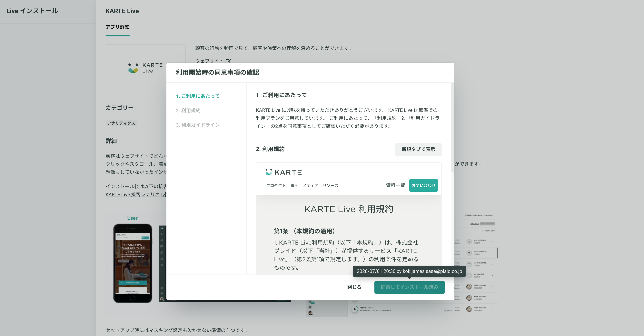This screenshot has width=644, height=336.
Task: Click the アナリティクス category tag
Action: pos(121,123)
